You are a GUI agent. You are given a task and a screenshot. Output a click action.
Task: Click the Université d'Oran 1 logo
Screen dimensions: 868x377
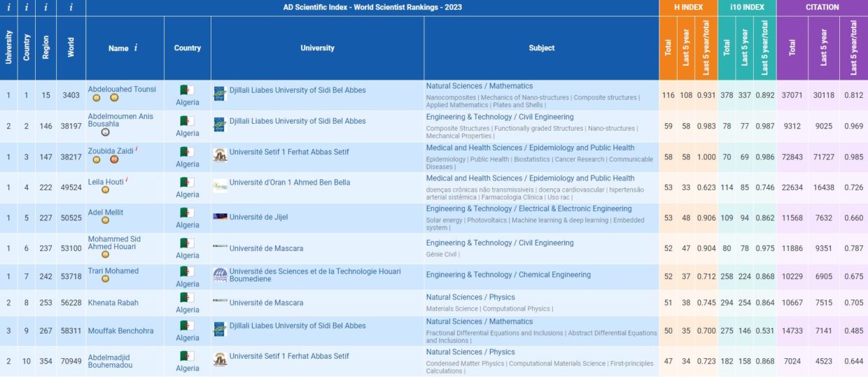220,186
